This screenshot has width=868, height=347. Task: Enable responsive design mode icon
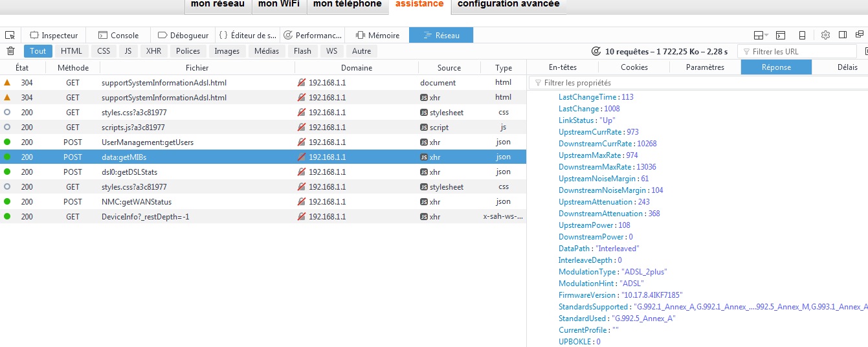coord(802,35)
